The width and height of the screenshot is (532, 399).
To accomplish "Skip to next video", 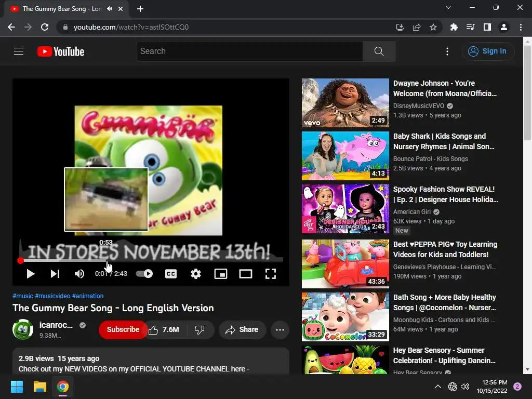I will [x=55, y=274].
